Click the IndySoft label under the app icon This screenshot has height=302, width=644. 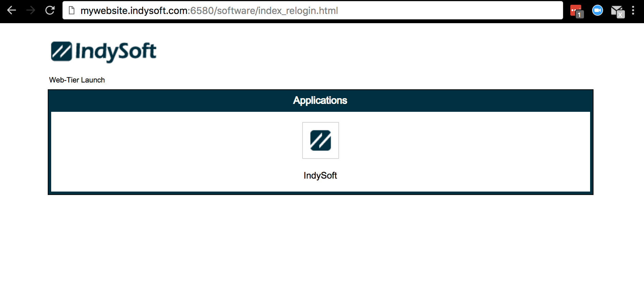pyautogui.click(x=320, y=176)
